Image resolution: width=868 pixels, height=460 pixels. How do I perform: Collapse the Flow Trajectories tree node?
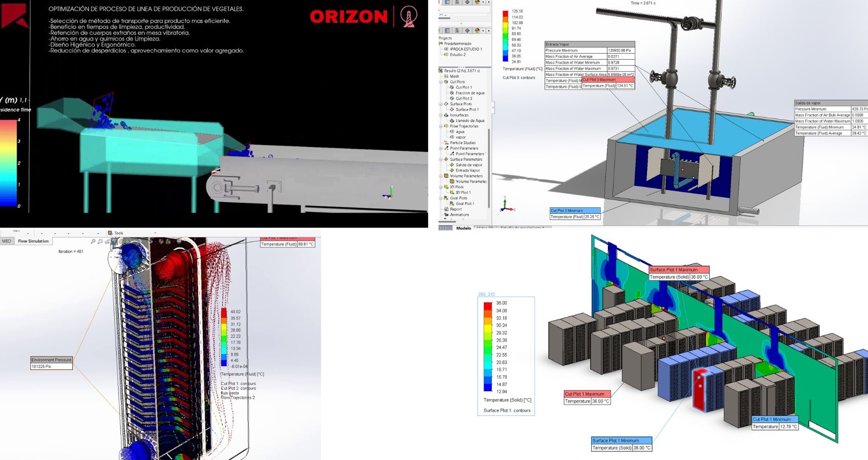(x=441, y=126)
